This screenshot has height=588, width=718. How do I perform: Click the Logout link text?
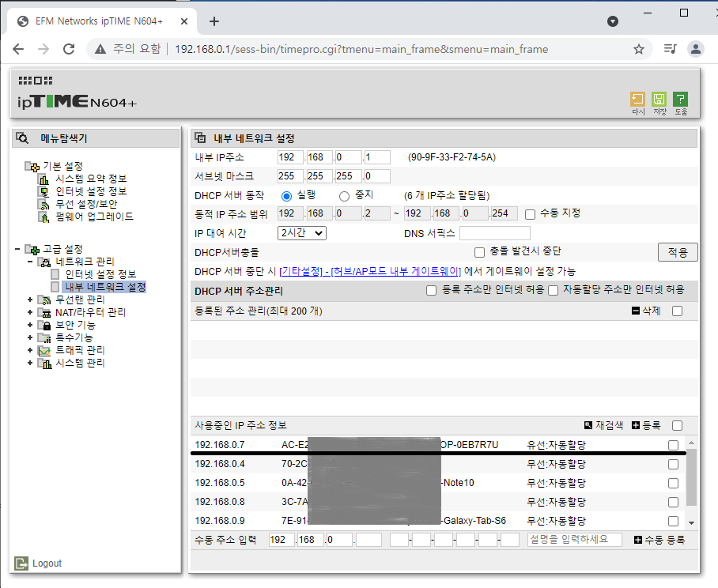click(x=47, y=563)
